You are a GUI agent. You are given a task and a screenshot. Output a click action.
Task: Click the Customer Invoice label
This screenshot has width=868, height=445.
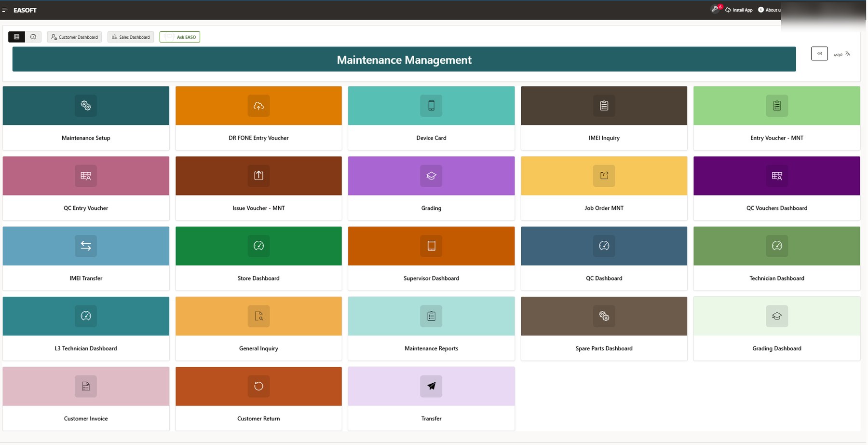86,418
